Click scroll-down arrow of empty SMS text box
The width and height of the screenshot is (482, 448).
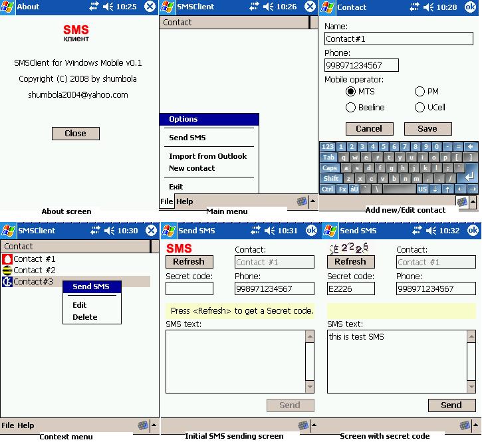point(310,387)
